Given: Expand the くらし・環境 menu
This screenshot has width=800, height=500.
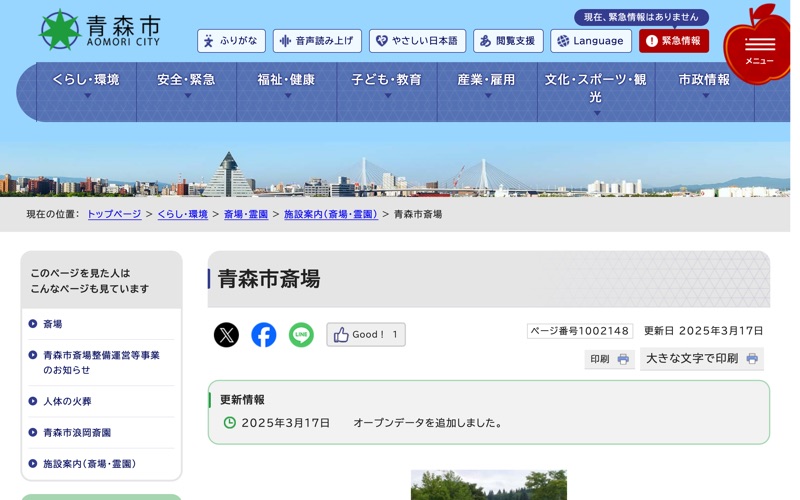Looking at the screenshot, I should tap(86, 92).
